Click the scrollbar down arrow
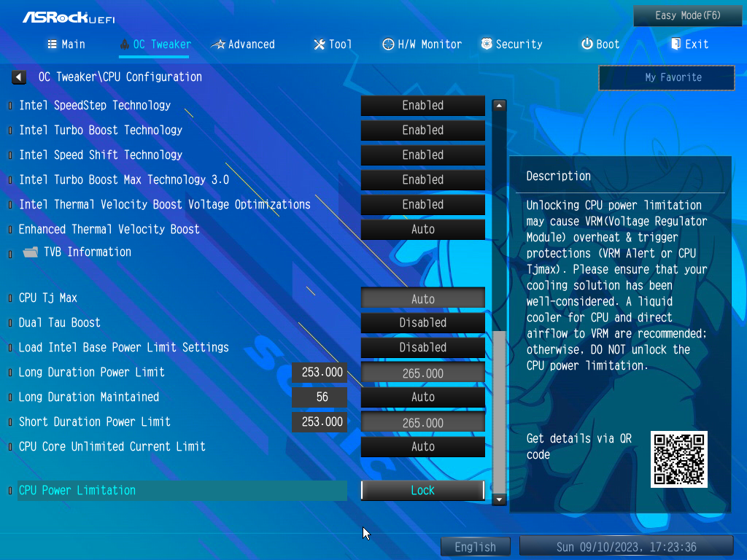747x560 pixels. [x=499, y=499]
